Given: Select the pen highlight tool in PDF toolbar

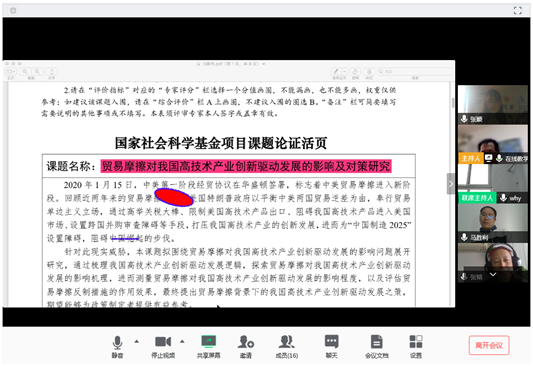Looking at the screenshot, I should [x=336, y=72].
